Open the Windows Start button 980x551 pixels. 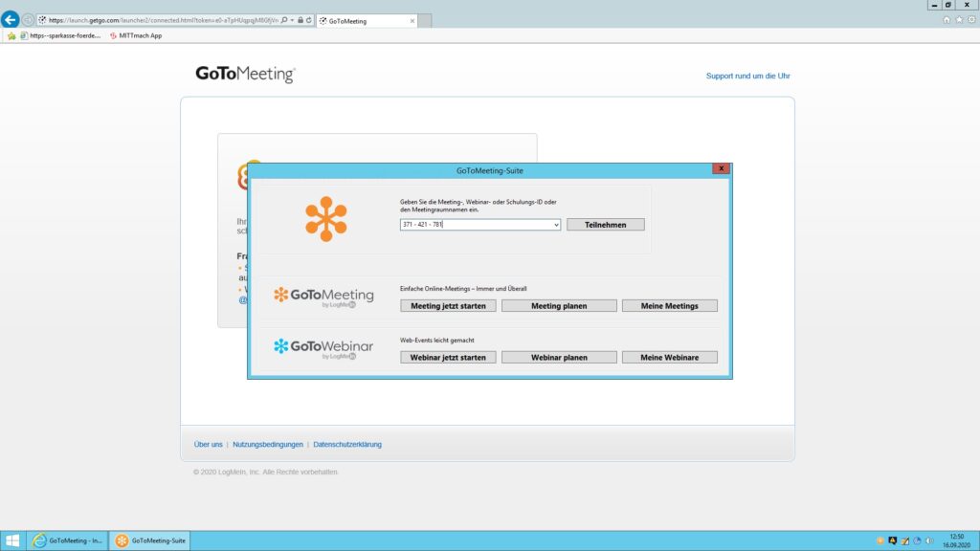pyautogui.click(x=11, y=540)
